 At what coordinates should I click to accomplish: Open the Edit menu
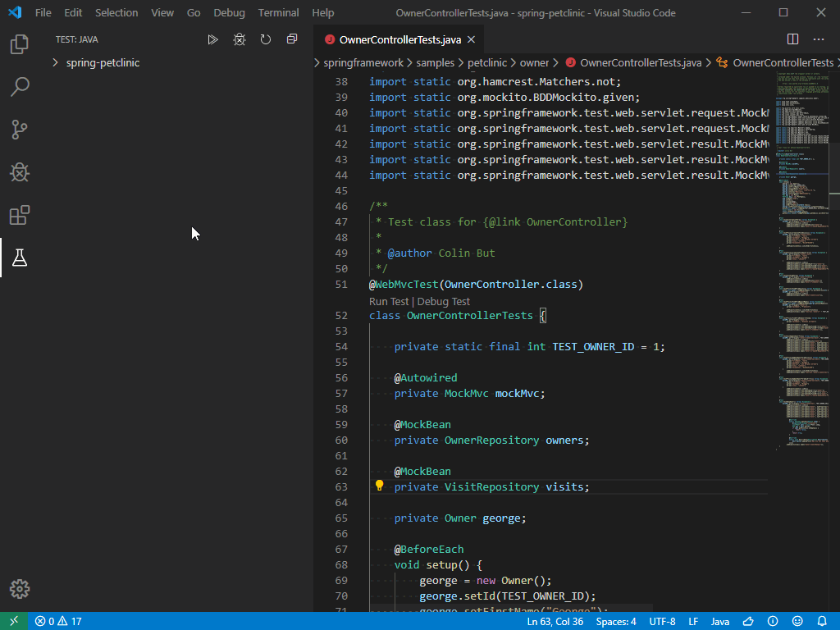click(x=73, y=13)
